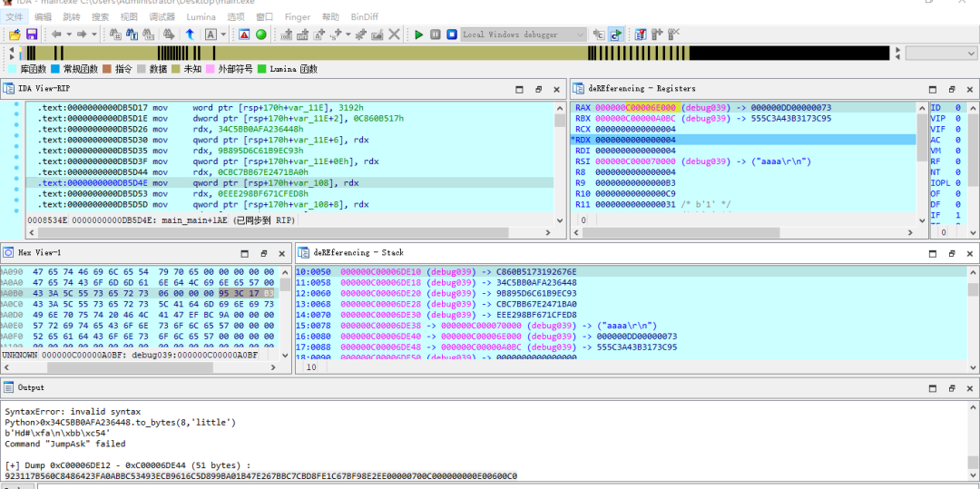Pause the debugged process
The image size is (980, 489).
click(436, 34)
